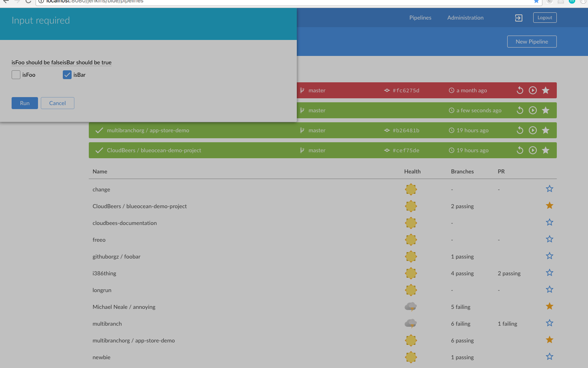Check the isFoo checkbox

click(x=16, y=75)
